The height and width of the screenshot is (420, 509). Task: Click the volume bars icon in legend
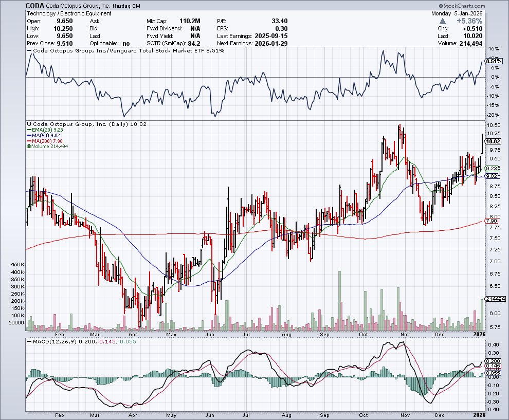point(29,147)
